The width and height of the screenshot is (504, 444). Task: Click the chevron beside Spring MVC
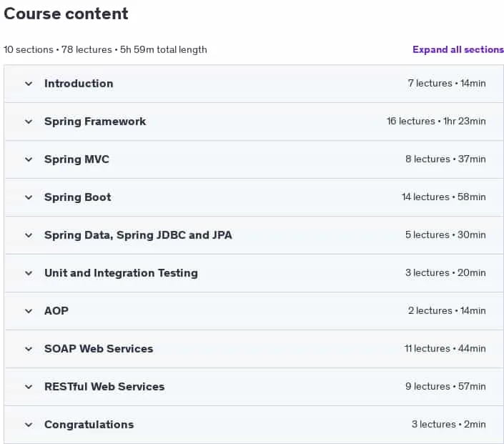click(x=29, y=159)
